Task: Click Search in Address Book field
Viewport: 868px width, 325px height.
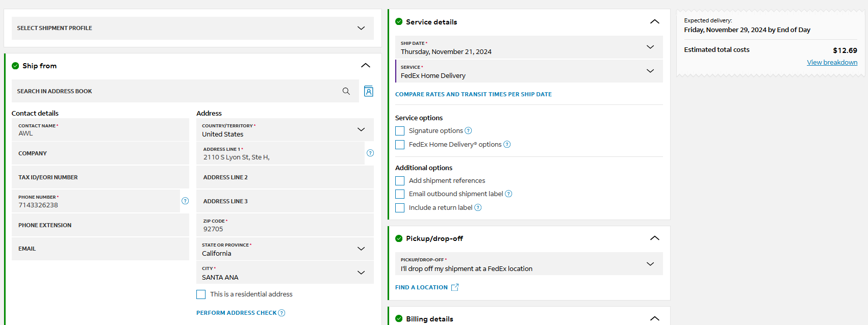Action: pos(185,91)
